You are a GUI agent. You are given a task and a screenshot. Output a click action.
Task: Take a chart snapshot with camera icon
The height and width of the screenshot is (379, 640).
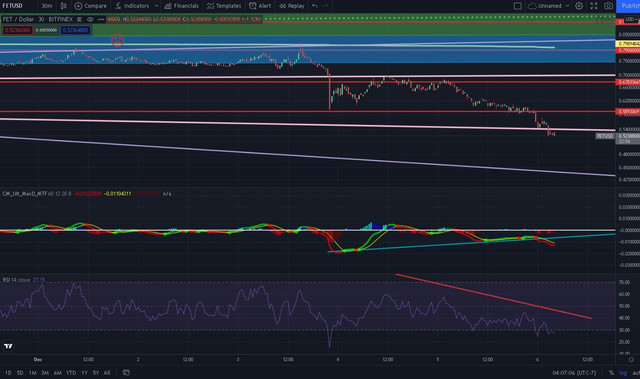coord(608,6)
